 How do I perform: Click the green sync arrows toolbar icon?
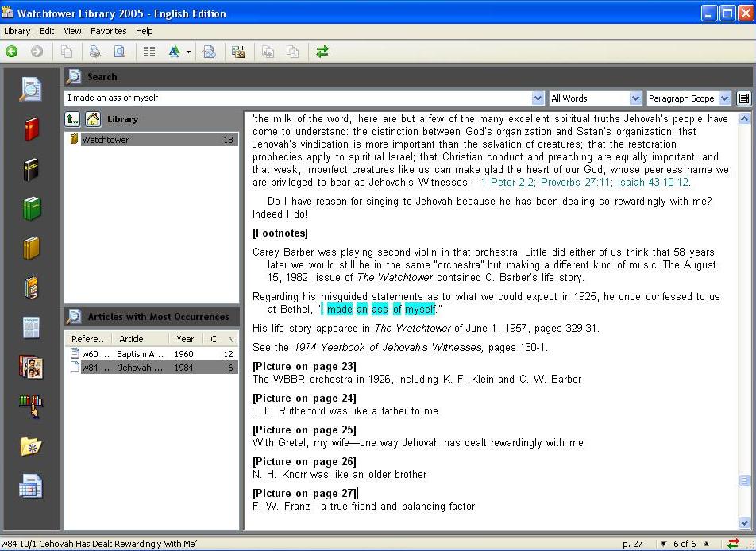click(322, 52)
